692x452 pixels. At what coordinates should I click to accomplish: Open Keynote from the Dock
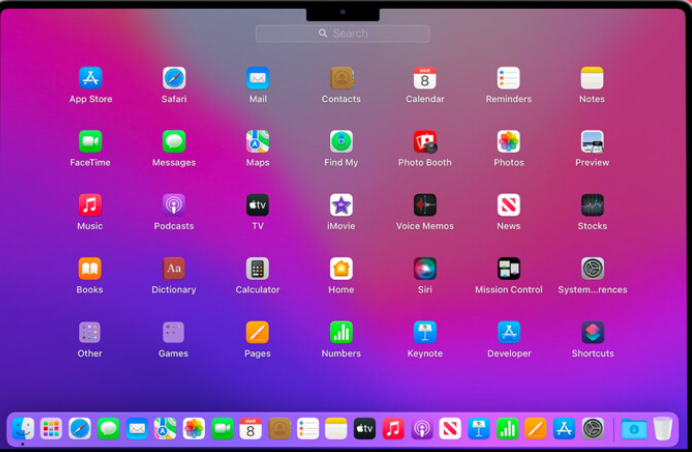pos(479,429)
